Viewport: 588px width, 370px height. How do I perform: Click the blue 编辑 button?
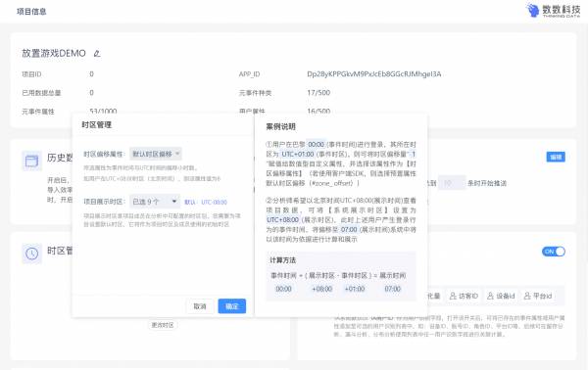tap(556, 157)
